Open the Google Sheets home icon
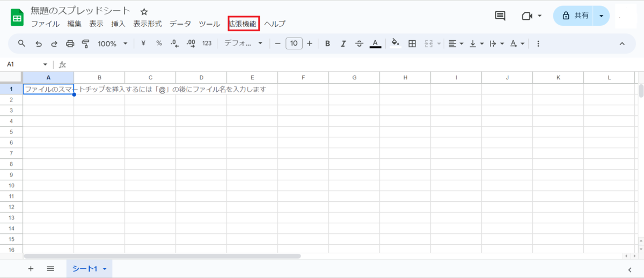This screenshot has height=278, width=644. coord(17,17)
